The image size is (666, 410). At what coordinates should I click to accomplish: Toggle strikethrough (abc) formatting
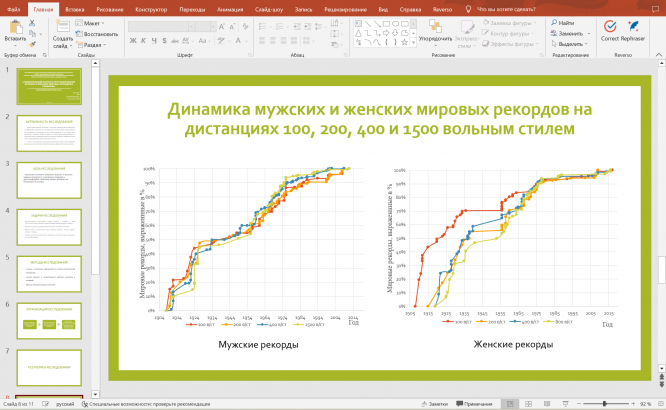click(175, 41)
